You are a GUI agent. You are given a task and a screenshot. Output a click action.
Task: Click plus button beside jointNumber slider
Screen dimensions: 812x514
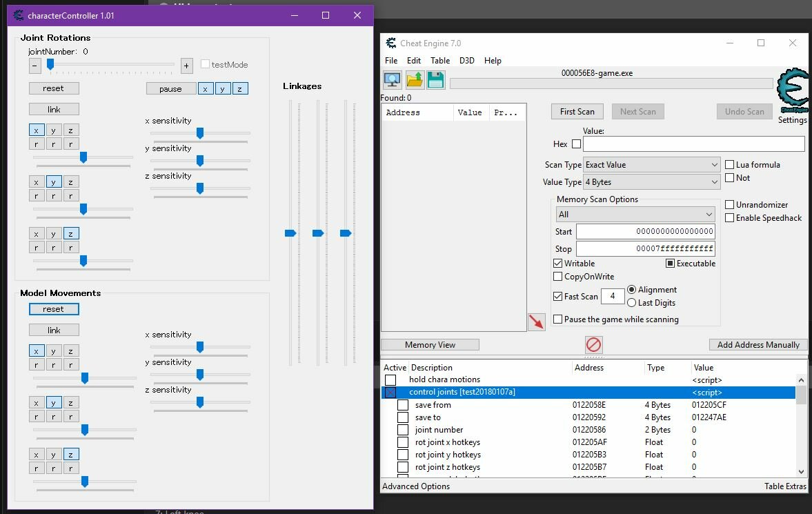click(186, 66)
